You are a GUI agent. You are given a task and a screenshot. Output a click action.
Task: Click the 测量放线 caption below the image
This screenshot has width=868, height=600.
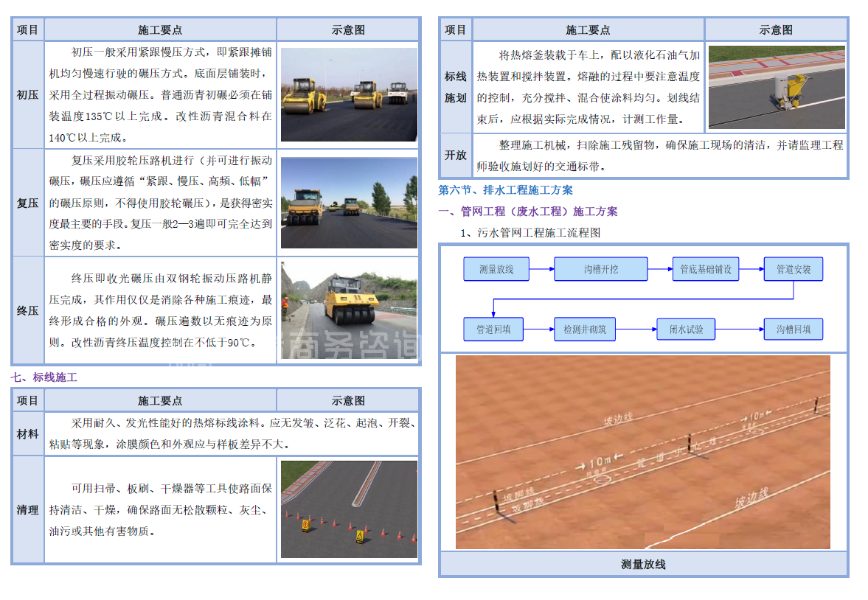pos(643,565)
